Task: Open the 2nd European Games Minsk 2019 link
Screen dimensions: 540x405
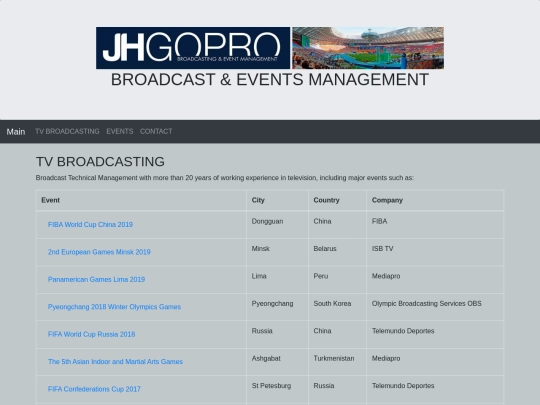Action: pyautogui.click(x=99, y=252)
